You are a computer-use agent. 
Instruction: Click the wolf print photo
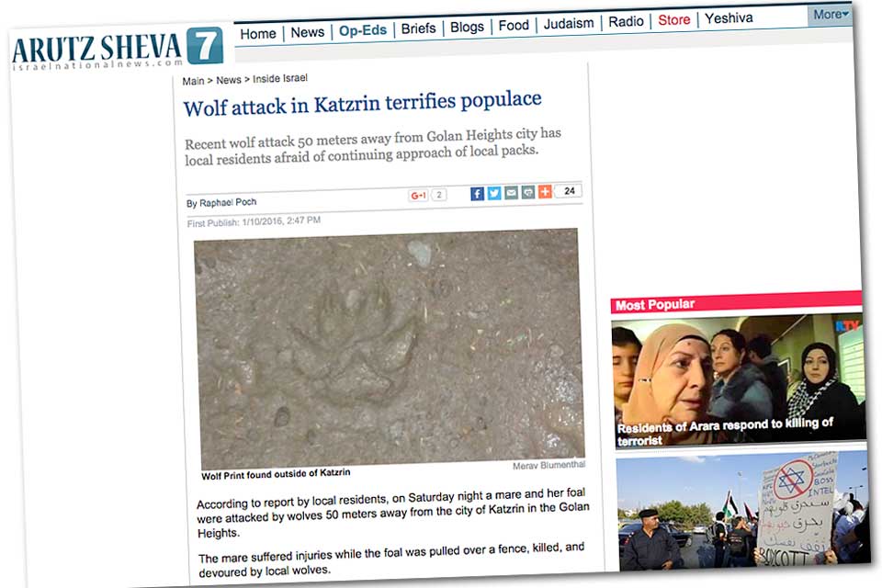coord(390,347)
